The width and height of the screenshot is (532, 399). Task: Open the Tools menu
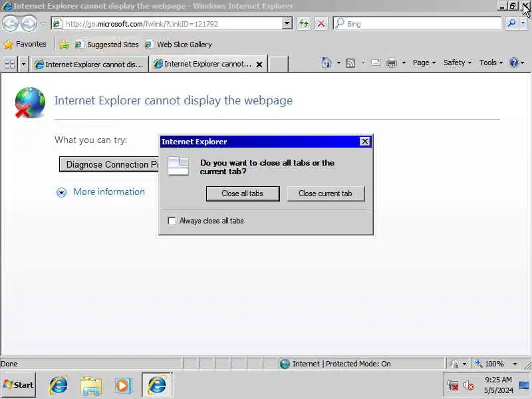491,63
